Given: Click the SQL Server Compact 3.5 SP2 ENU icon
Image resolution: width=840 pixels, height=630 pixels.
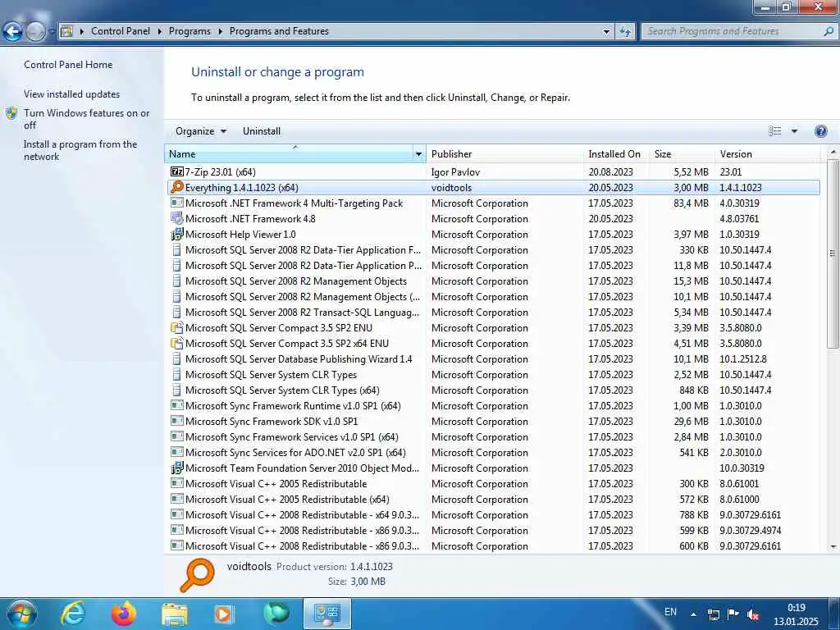Looking at the screenshot, I should [177, 328].
